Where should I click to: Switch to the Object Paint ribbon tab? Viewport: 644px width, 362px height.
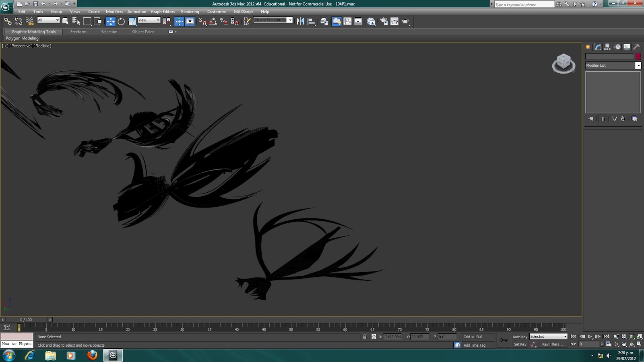coord(143,32)
